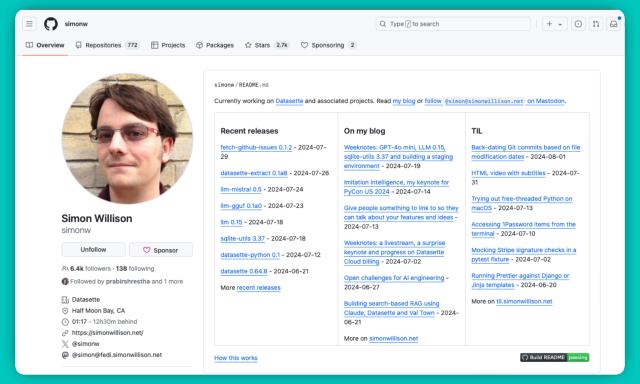Open @simonw X profile link
This screenshot has height=384, width=640.
click(x=86, y=344)
